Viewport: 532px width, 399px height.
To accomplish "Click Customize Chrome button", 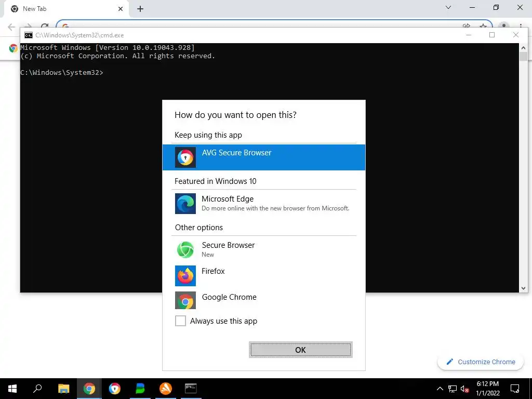I will [x=481, y=362].
